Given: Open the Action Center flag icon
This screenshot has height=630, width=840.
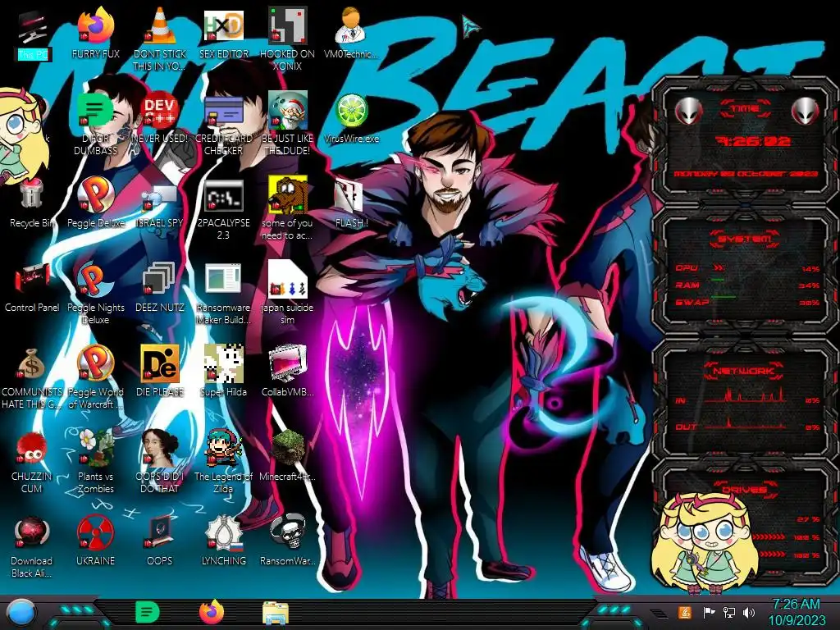Looking at the screenshot, I should 709,612.
